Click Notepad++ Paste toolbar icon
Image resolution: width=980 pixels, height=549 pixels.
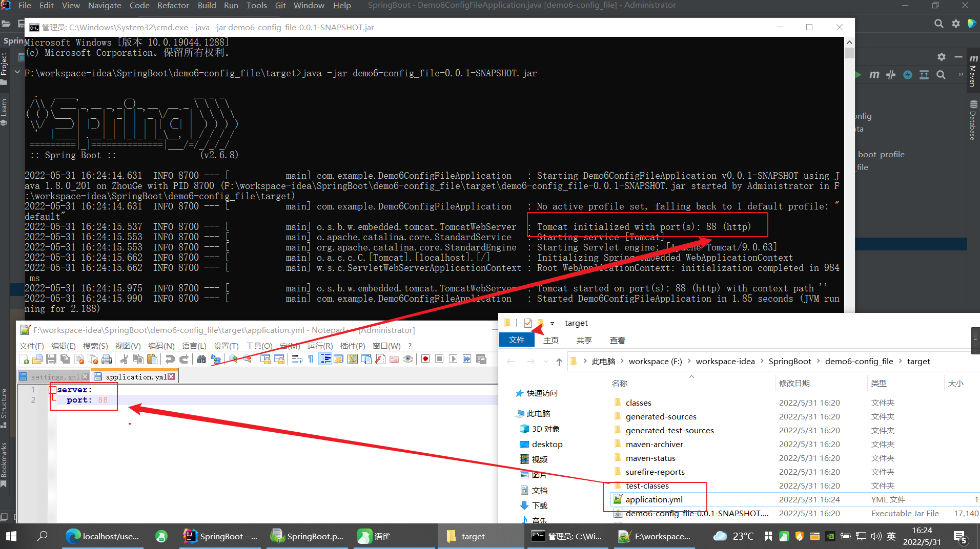click(152, 359)
